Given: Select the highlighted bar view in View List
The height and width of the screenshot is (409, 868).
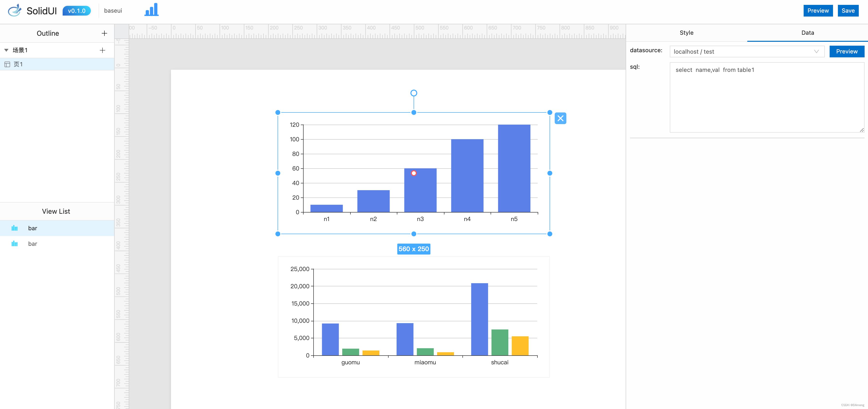Looking at the screenshot, I should point(57,228).
